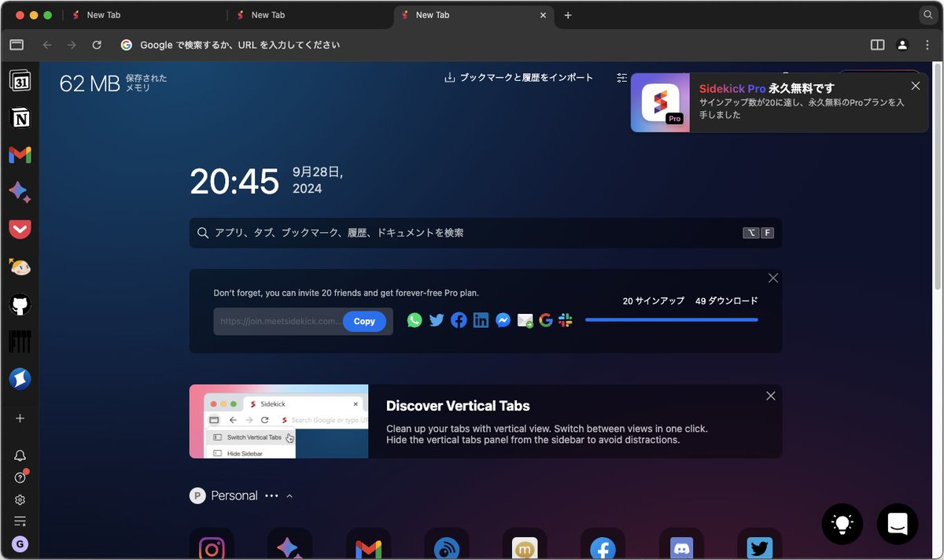Image resolution: width=944 pixels, height=560 pixels.
Task: Dismiss the Sidekick Pro notification
Action: click(916, 86)
